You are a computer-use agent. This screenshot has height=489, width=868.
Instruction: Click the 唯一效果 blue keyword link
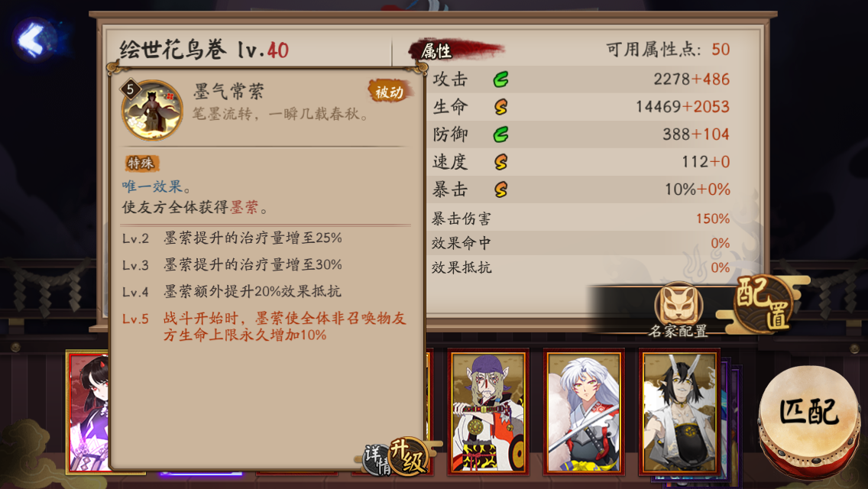[152, 186]
